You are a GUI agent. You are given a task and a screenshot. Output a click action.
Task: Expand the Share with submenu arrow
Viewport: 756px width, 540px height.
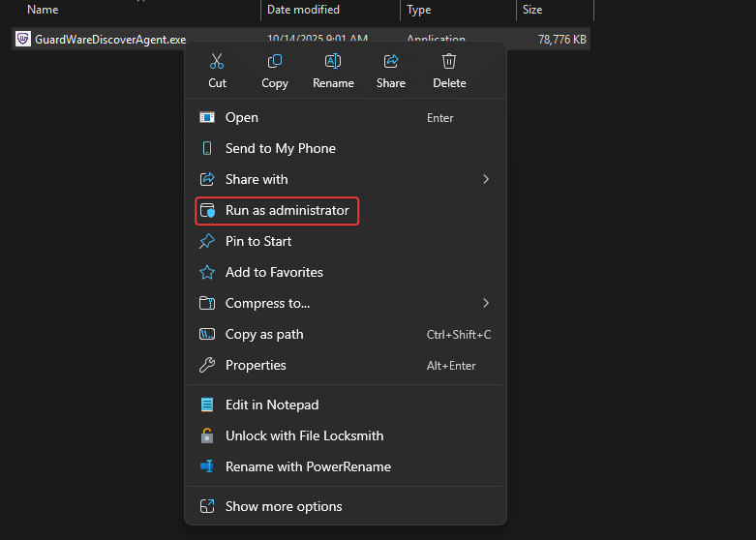[x=486, y=179]
